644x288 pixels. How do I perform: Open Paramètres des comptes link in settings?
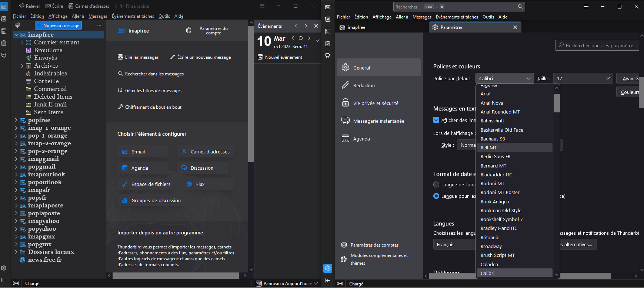coord(370,245)
